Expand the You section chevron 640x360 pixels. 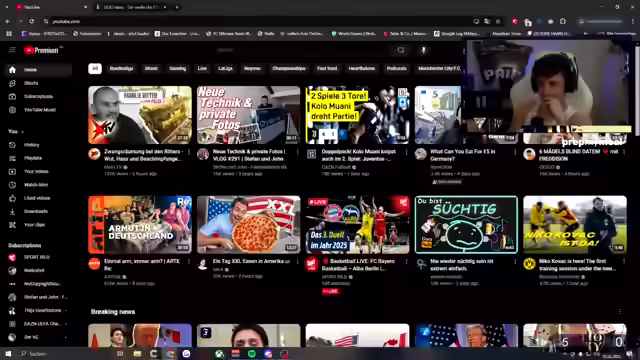22,132
